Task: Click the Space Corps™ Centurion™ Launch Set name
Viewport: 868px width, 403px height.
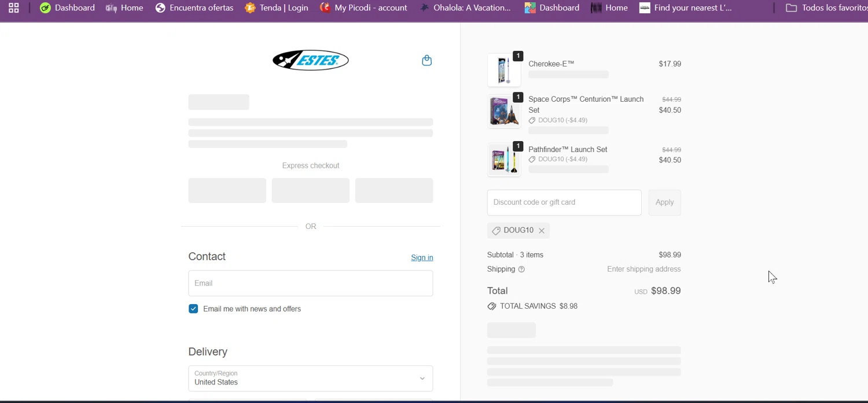Action: click(586, 105)
